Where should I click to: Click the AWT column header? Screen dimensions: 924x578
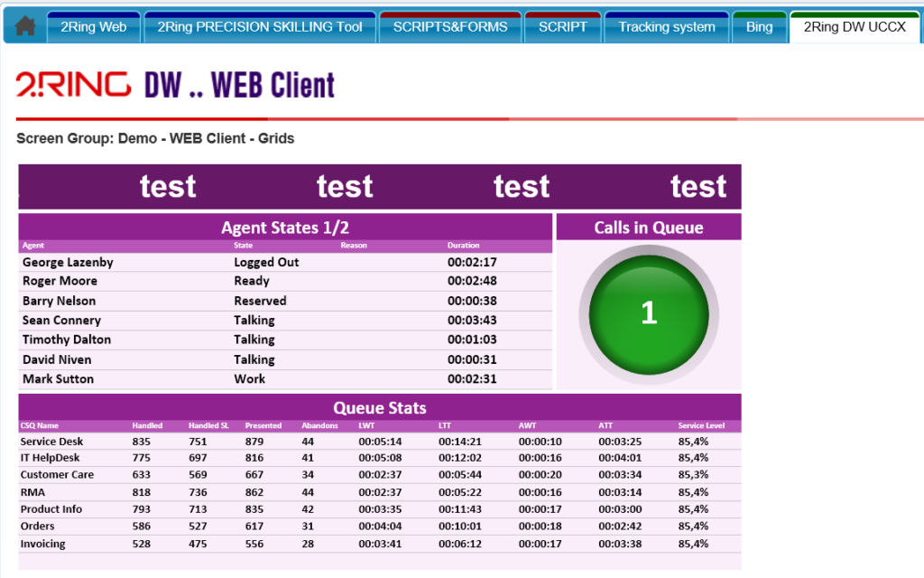527,426
